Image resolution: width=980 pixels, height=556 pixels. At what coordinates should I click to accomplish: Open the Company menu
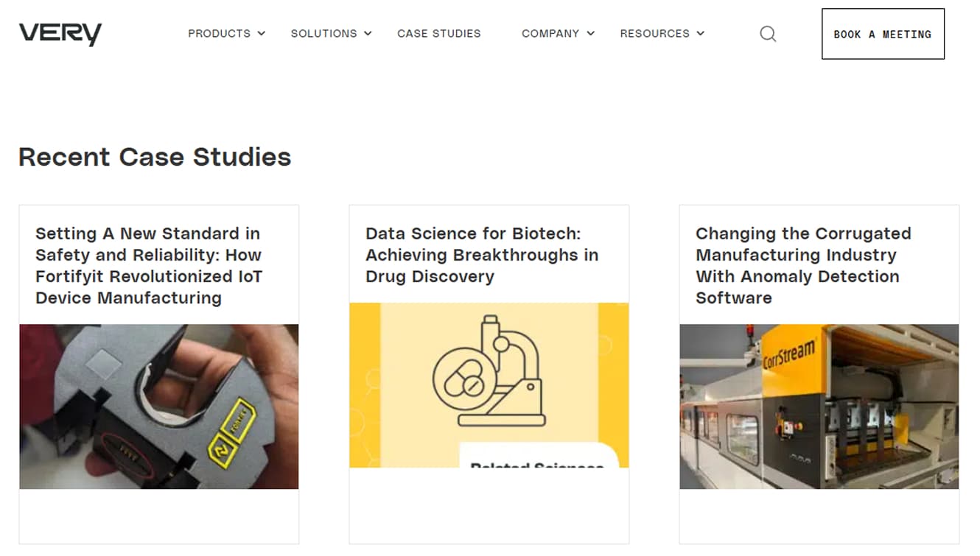pos(550,34)
